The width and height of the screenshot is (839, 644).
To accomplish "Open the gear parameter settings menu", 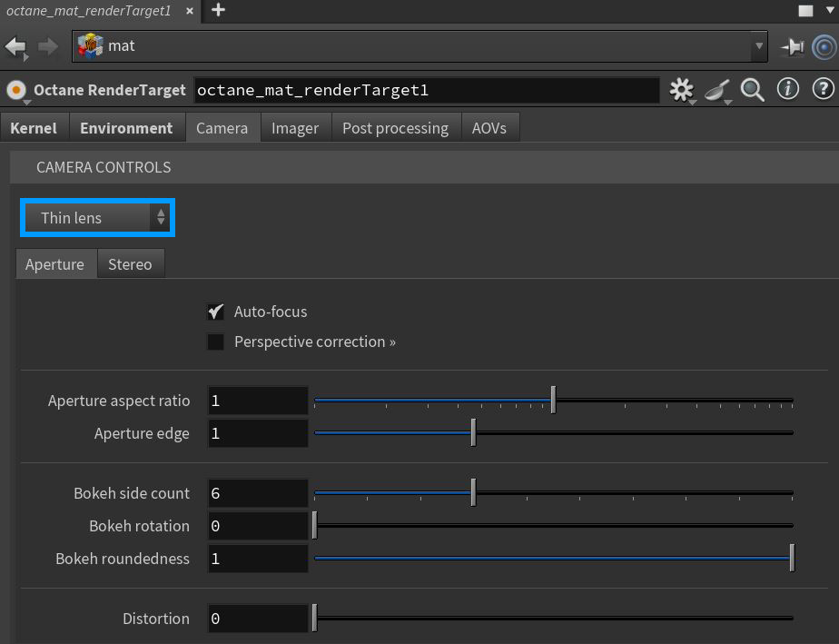I will (680, 89).
